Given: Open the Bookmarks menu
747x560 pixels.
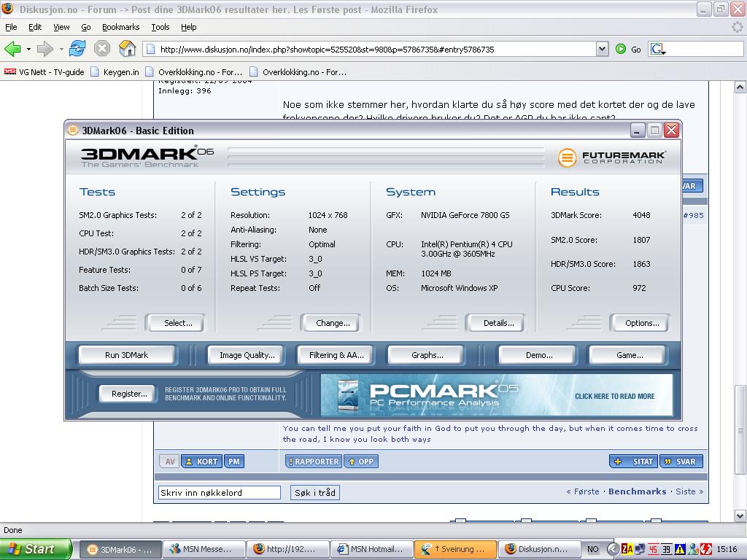Looking at the screenshot, I should click(121, 27).
